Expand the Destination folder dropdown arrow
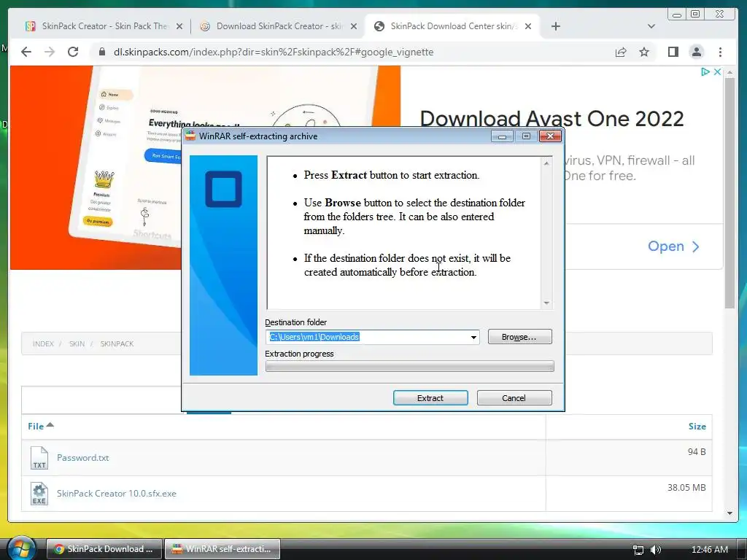 [473, 337]
